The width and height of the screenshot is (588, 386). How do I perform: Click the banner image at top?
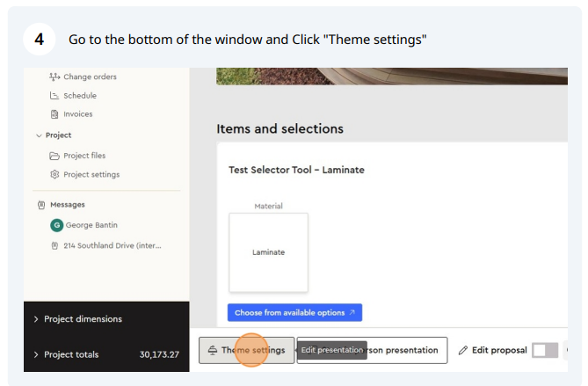point(392,76)
